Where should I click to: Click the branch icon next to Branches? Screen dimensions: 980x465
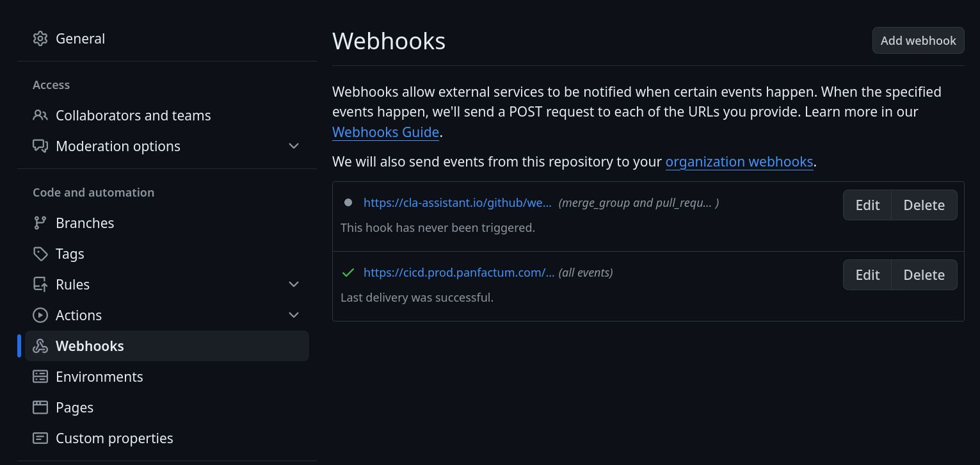click(x=40, y=223)
